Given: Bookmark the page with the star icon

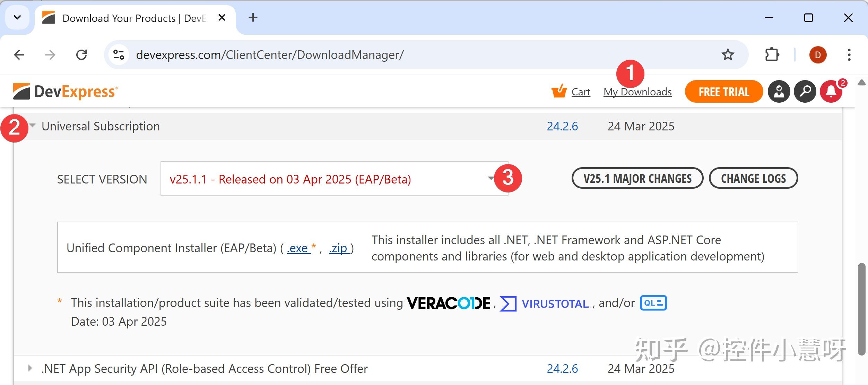Looking at the screenshot, I should coord(728,54).
